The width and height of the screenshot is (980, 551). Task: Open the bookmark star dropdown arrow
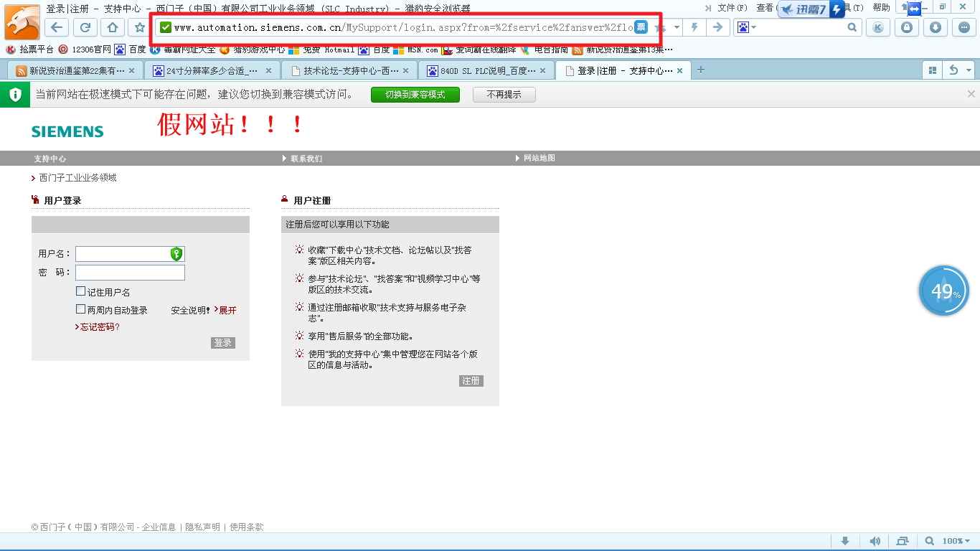tap(677, 27)
